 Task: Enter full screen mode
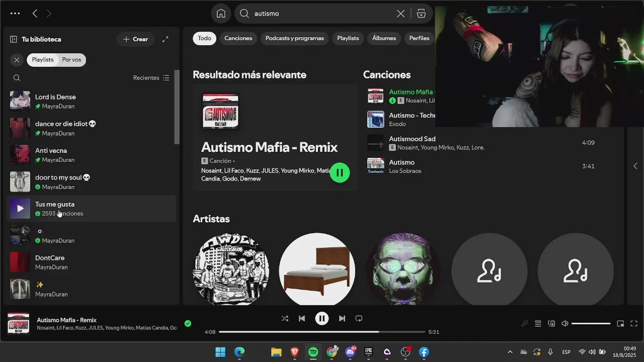click(x=634, y=324)
